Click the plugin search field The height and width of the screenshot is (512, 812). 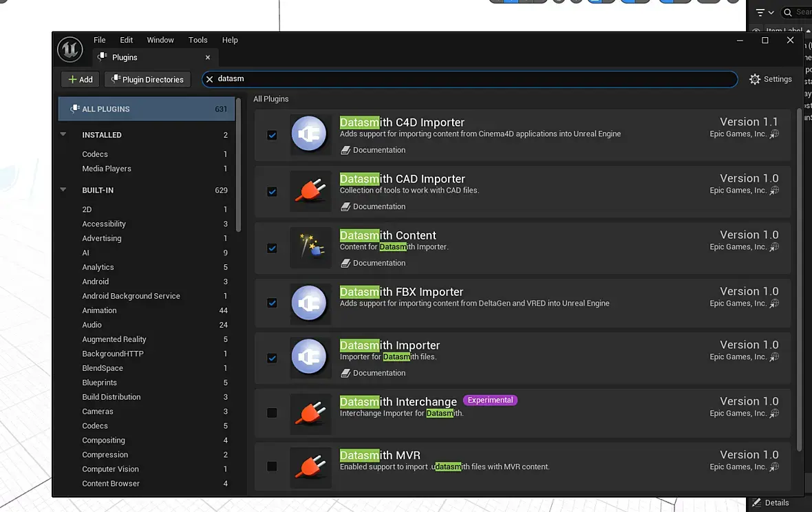tap(470, 79)
